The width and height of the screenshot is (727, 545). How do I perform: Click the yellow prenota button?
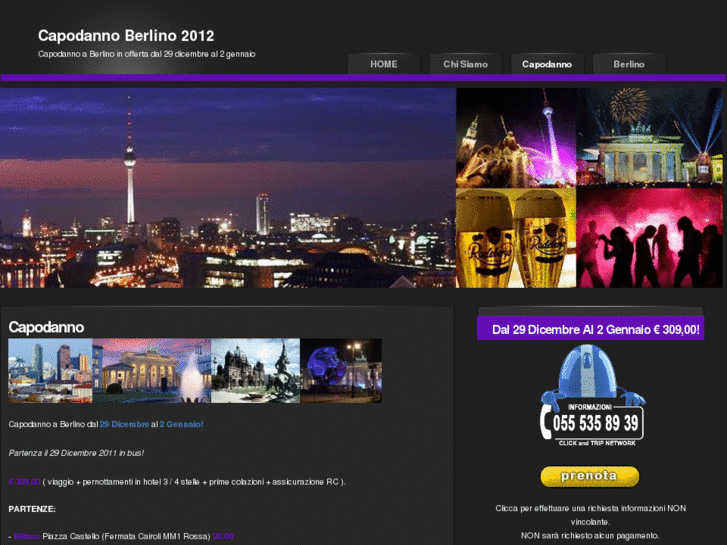coord(589,476)
